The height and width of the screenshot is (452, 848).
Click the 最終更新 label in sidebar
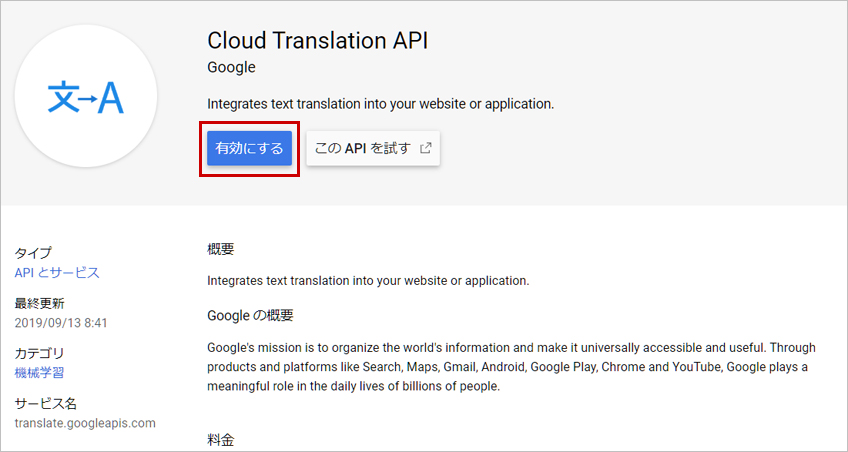pyautogui.click(x=39, y=303)
